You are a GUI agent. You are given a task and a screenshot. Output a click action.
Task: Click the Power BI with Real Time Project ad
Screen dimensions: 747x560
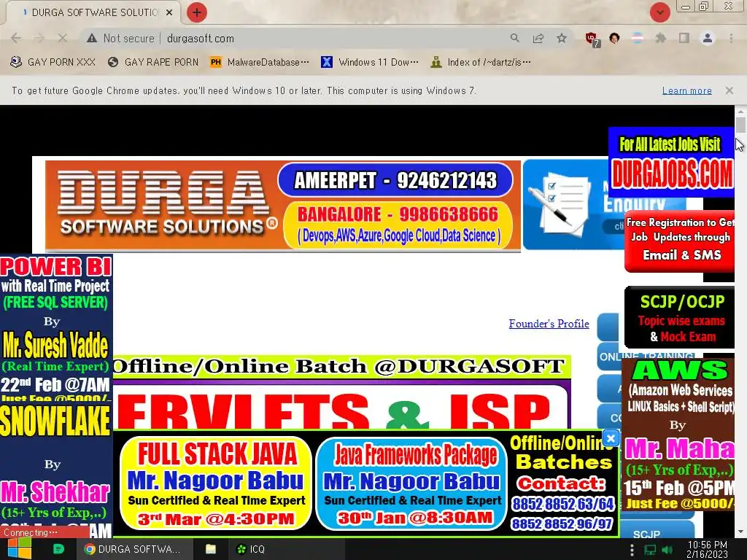pyautogui.click(x=55, y=327)
